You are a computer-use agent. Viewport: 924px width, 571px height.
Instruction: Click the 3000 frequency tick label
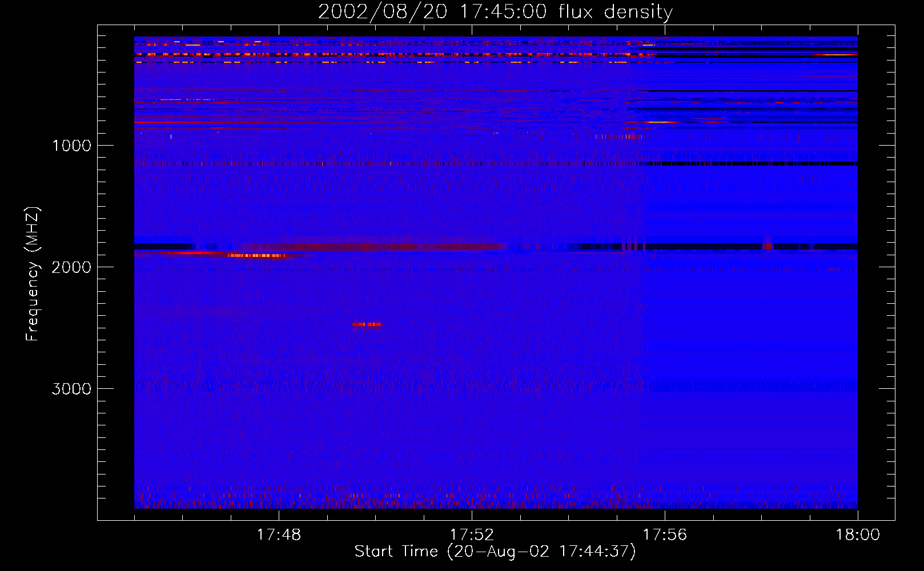(71, 389)
